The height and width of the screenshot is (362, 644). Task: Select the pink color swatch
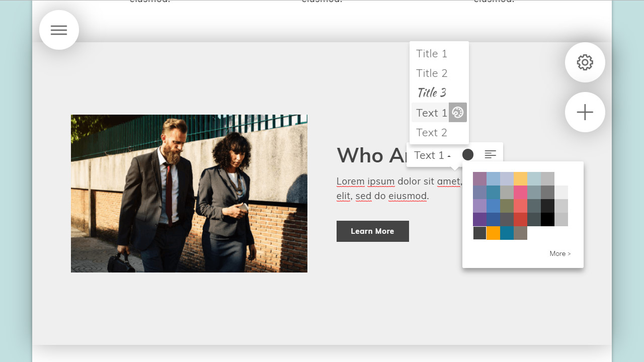tap(520, 193)
